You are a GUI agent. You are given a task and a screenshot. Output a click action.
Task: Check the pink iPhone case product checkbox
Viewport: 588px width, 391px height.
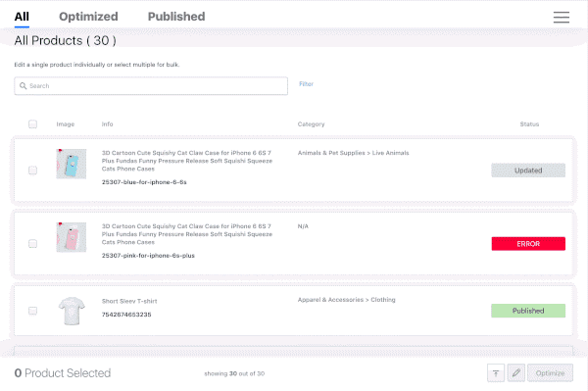[x=32, y=244]
